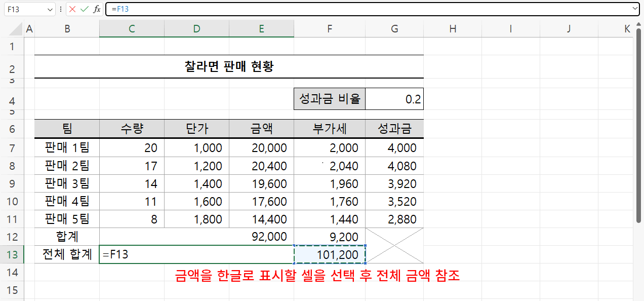Click the '단가' header cell
The image size is (644, 301).
pyautogui.click(x=196, y=129)
